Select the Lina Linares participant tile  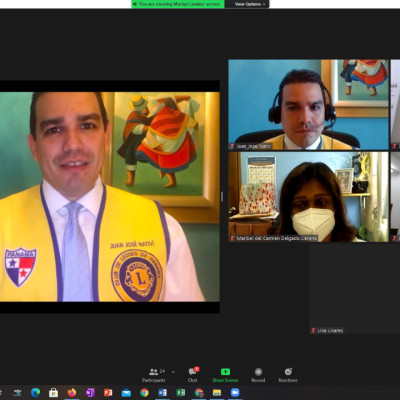tap(355, 289)
